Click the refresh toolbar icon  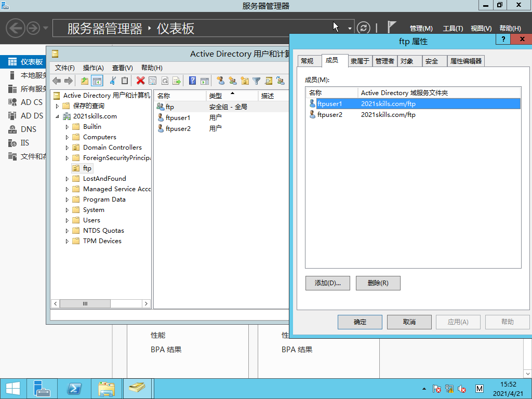tap(165, 81)
